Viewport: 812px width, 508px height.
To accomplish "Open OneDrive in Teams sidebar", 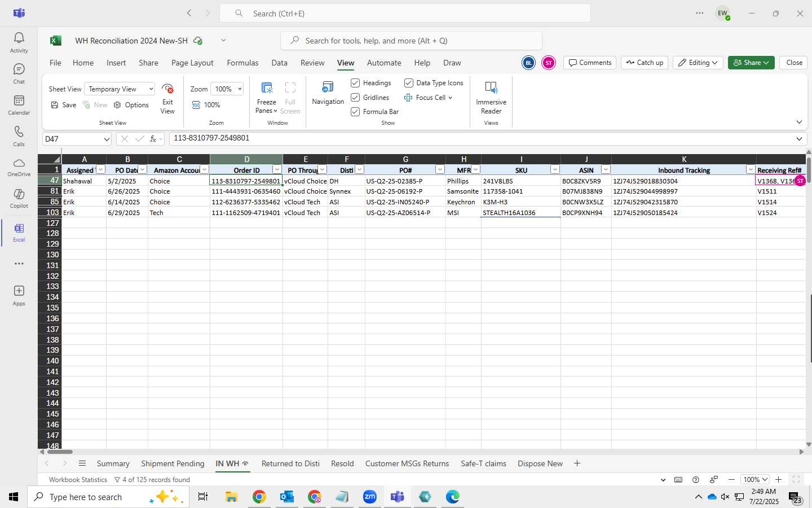I will click(19, 167).
